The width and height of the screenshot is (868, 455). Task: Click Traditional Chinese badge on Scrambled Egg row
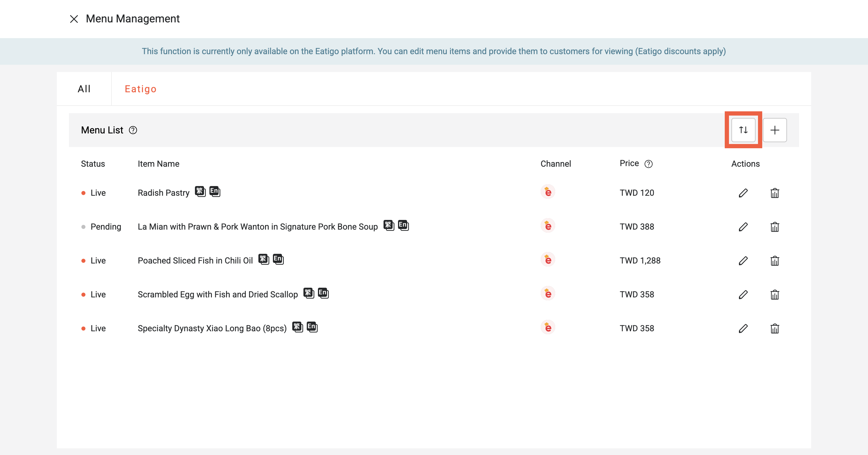pos(309,293)
